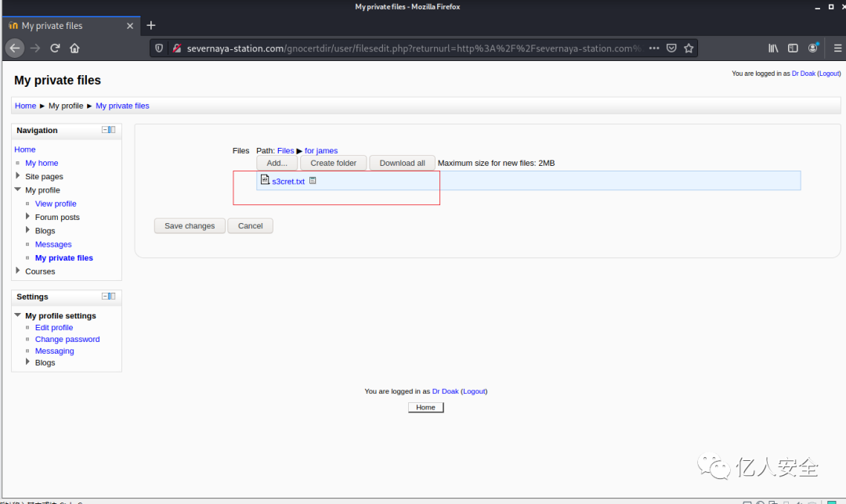Image resolution: width=846 pixels, height=504 pixels.
Task: Hide the Settings block
Action: pyautogui.click(x=105, y=297)
